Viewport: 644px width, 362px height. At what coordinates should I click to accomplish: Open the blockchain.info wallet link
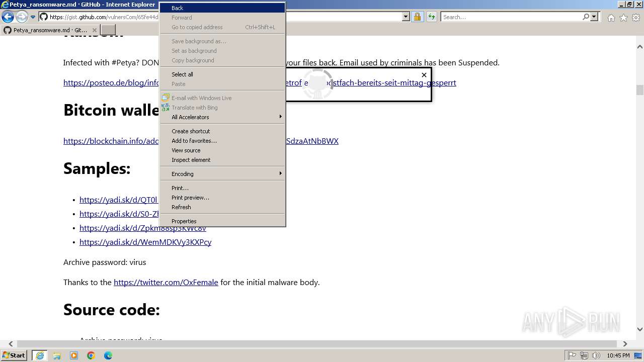[x=111, y=141]
